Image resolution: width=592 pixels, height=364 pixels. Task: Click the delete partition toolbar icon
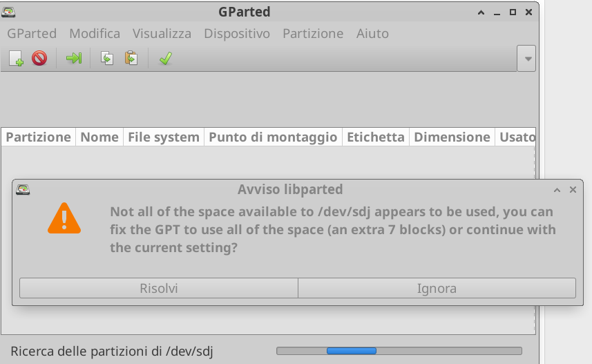(39, 59)
